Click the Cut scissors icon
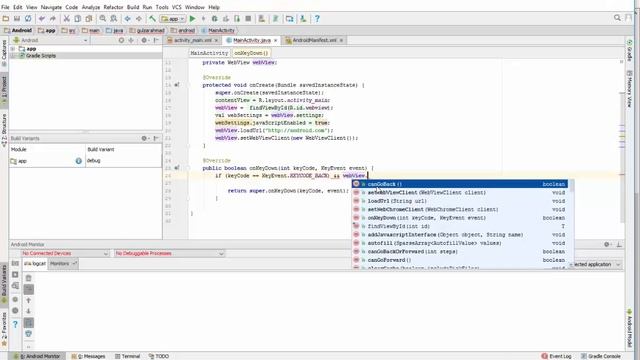The width and height of the screenshot is (640, 360). click(67, 19)
